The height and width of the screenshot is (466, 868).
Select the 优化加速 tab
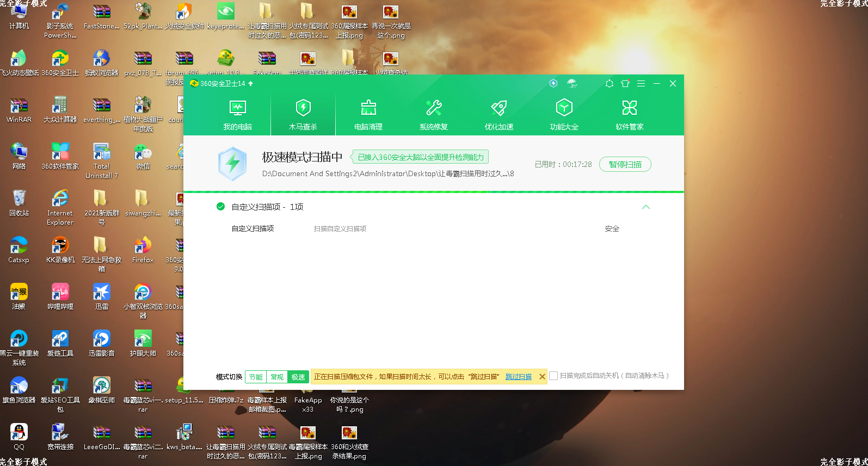[499, 115]
